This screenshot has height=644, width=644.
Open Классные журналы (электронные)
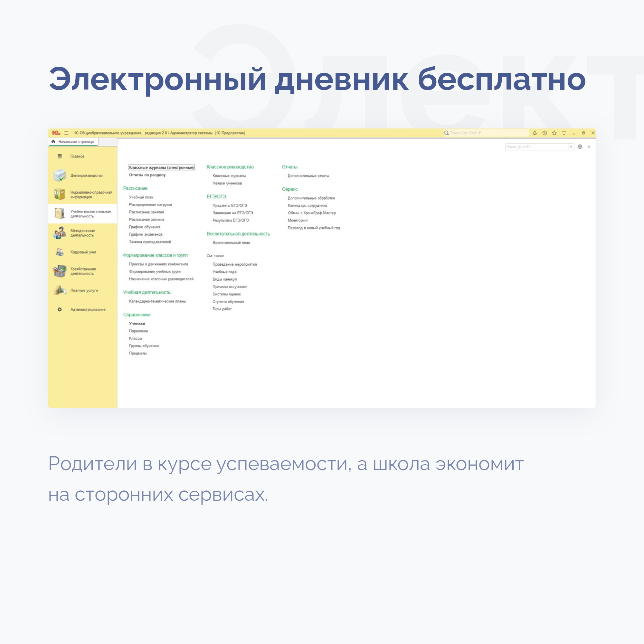tap(162, 167)
